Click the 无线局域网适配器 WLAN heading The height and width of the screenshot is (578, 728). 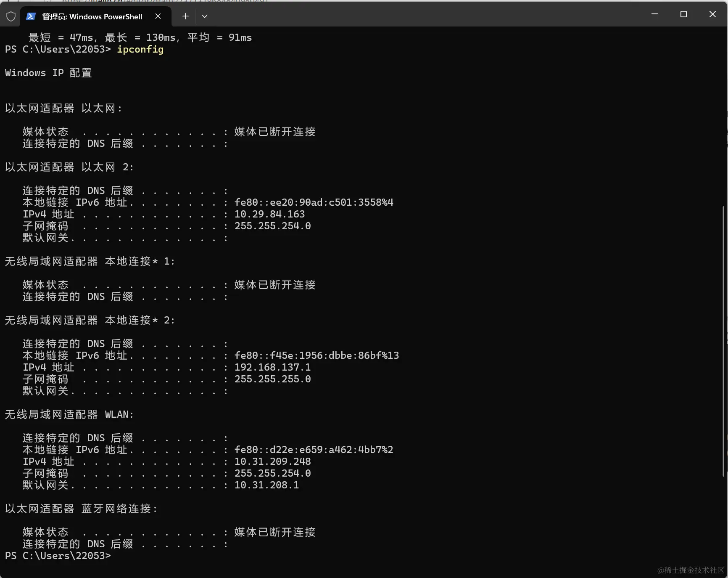tap(69, 414)
